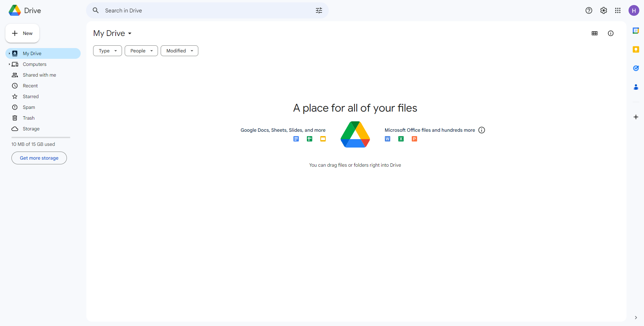This screenshot has height=326, width=644.
Task: Click the Google Slides icon
Action: tap(323, 139)
